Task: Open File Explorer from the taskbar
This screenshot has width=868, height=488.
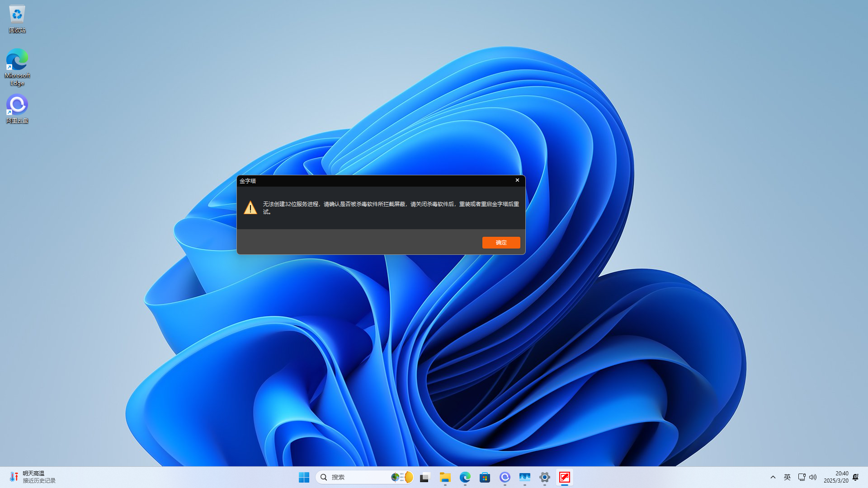Action: (445, 477)
